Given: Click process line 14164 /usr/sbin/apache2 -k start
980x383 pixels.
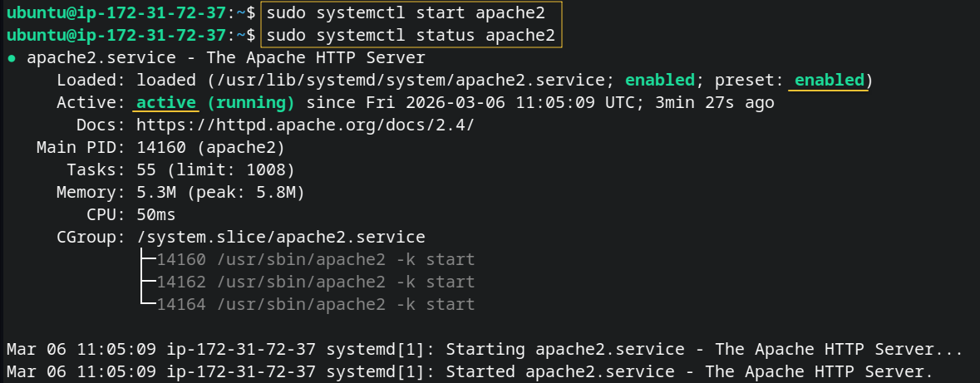Looking at the screenshot, I should (x=316, y=305).
